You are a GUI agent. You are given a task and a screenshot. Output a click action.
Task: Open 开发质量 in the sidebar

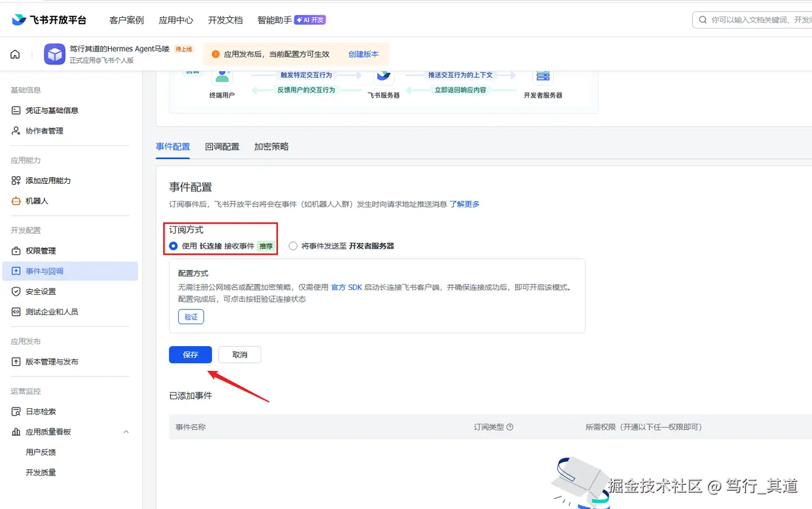pos(41,473)
